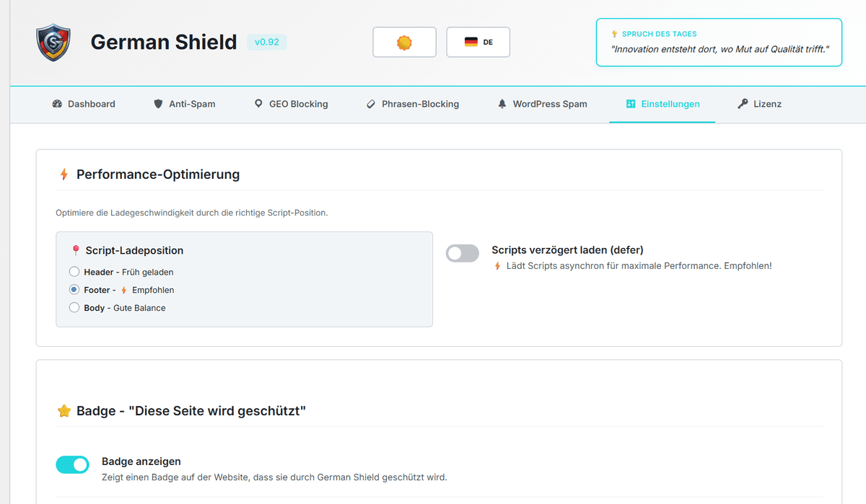The width and height of the screenshot is (866, 504).
Task: Click the Spruch des Tages quote box
Action: click(x=719, y=43)
